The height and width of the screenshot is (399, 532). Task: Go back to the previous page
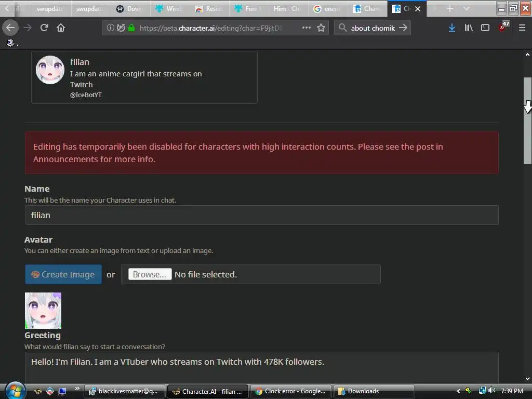(x=10, y=28)
